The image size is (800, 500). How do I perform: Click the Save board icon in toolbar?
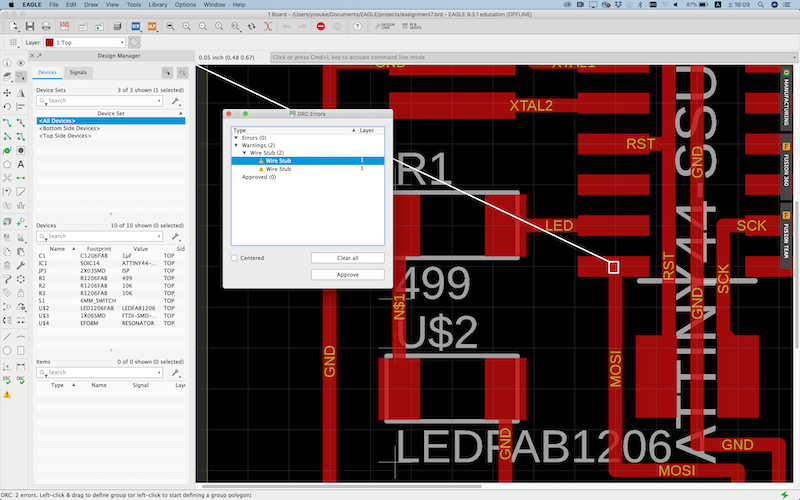[30, 27]
